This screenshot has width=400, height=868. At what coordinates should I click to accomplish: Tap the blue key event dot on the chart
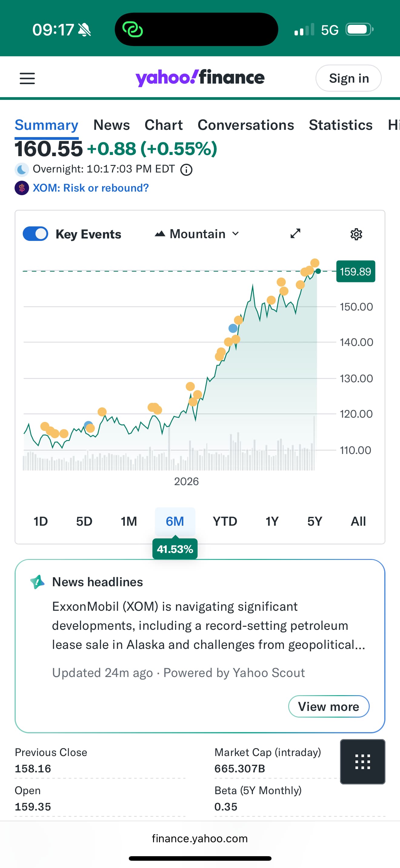point(233,328)
